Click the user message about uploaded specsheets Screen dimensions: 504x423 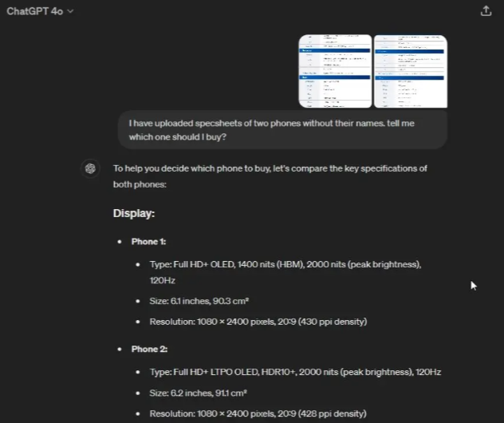point(271,130)
